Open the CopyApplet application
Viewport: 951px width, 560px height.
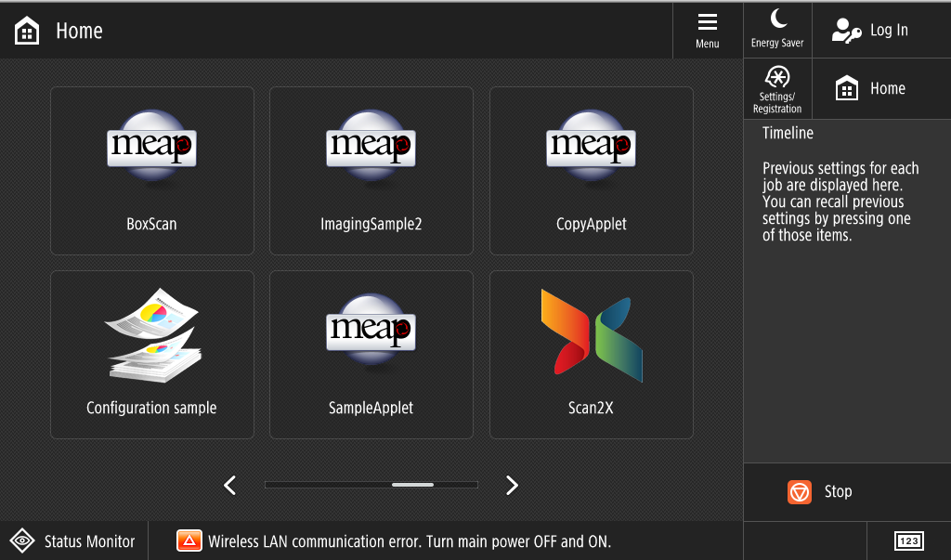coord(591,171)
